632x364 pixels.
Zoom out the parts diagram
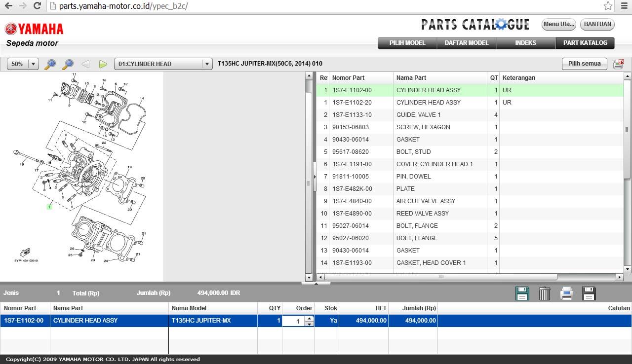tap(68, 64)
